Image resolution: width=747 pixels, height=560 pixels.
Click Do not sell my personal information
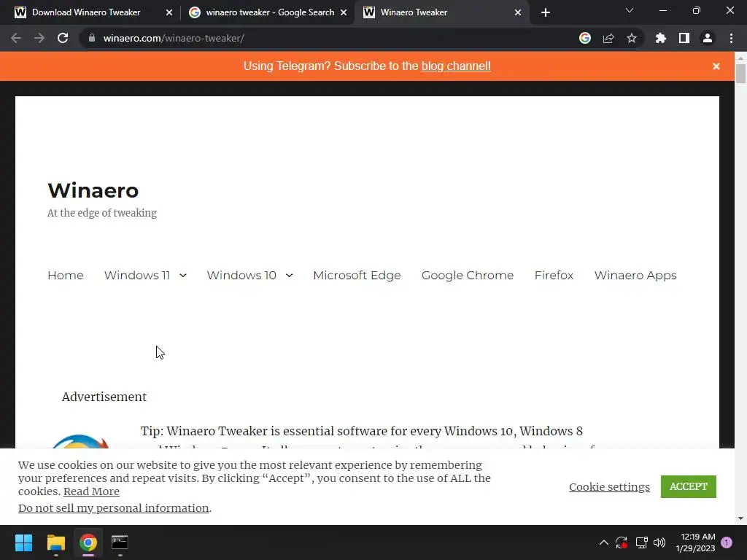coord(113,508)
